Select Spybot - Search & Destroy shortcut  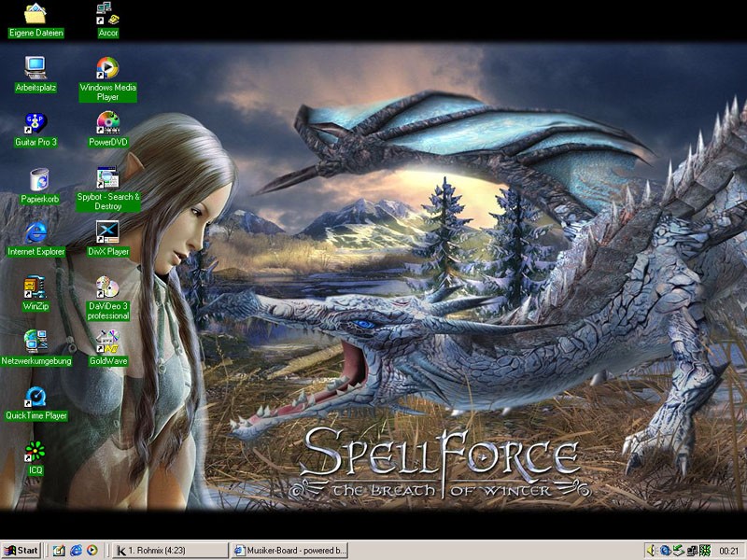[108, 177]
